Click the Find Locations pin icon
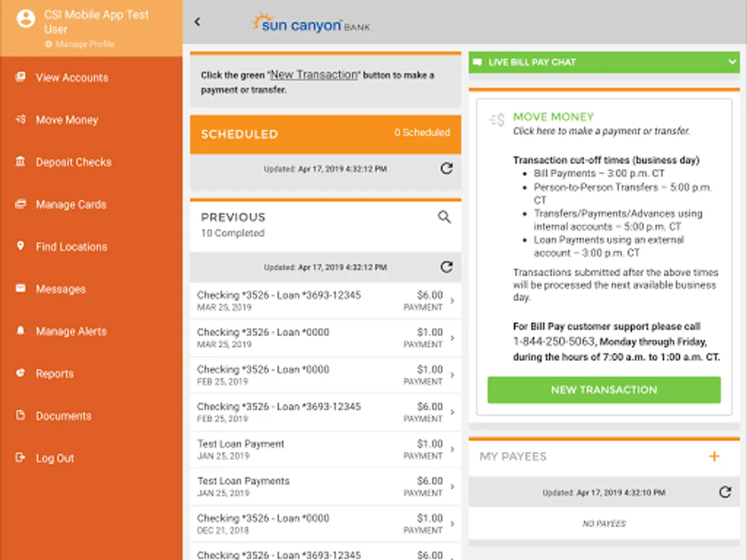Viewport: 747px width, 560px height. tap(21, 246)
